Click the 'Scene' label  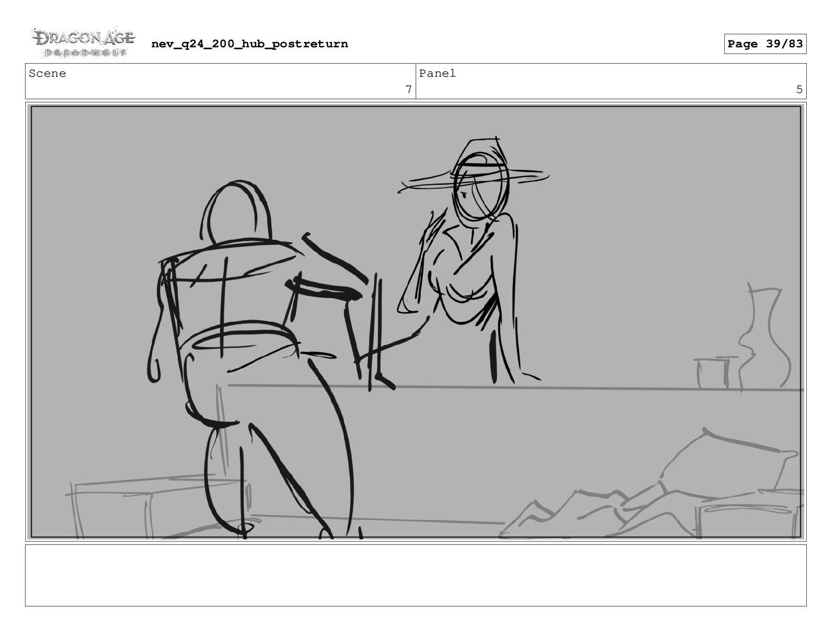tap(47, 74)
